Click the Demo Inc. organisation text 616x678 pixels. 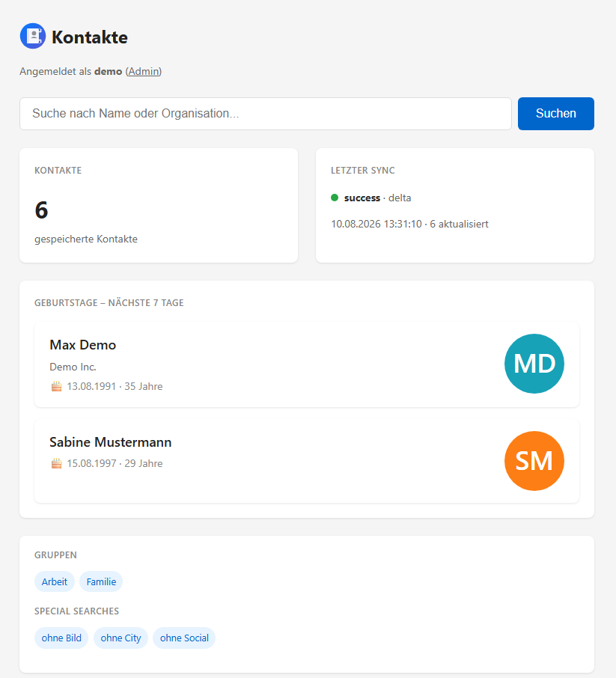pos(73,367)
